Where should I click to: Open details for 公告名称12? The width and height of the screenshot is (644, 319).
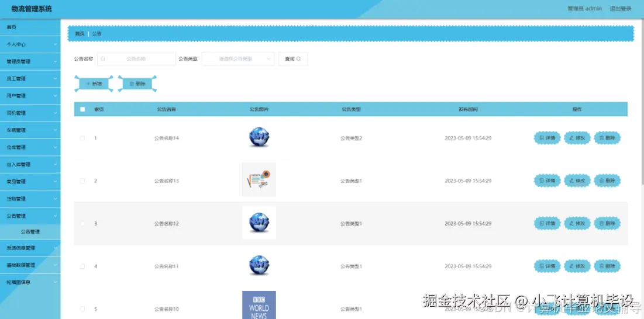tap(547, 223)
